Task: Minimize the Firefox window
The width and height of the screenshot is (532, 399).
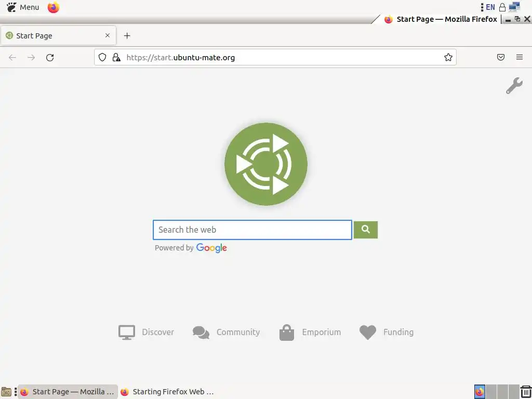Action: [508, 19]
